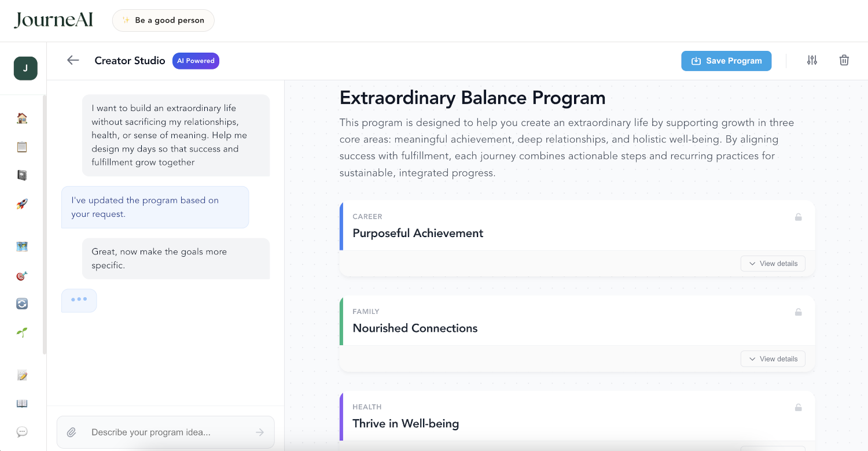Screen dimensions: 868x451
Task: Click the attachment paperclip in the message box
Action: (x=72, y=432)
